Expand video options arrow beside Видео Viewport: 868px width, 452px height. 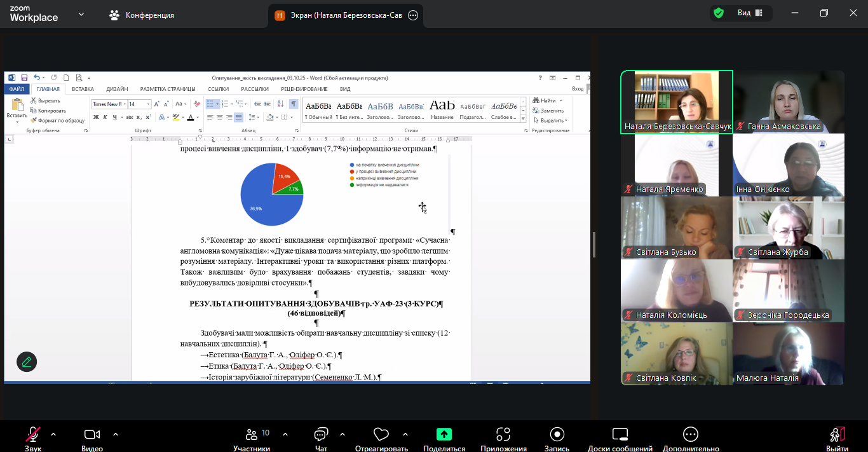coord(116,435)
